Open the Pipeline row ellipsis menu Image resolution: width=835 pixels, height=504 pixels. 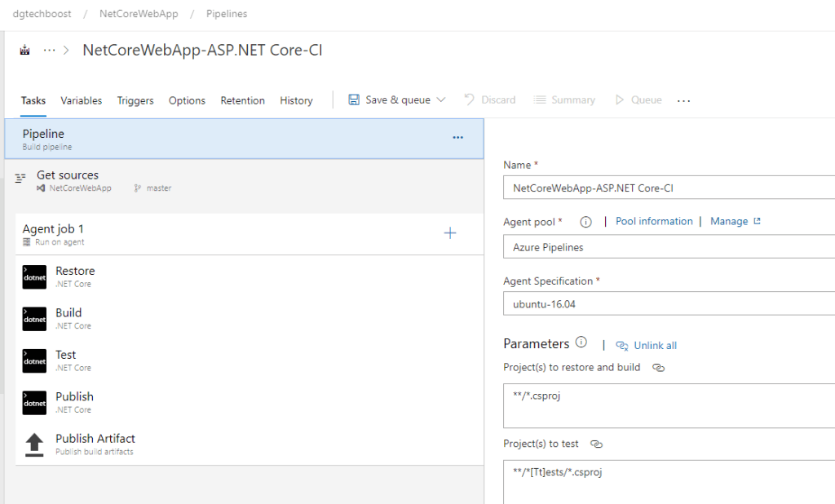click(x=457, y=138)
